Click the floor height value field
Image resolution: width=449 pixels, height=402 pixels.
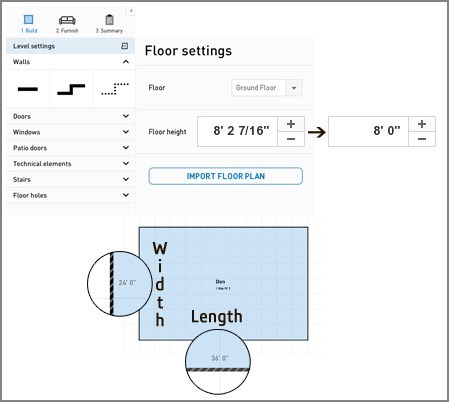pyautogui.click(x=237, y=131)
